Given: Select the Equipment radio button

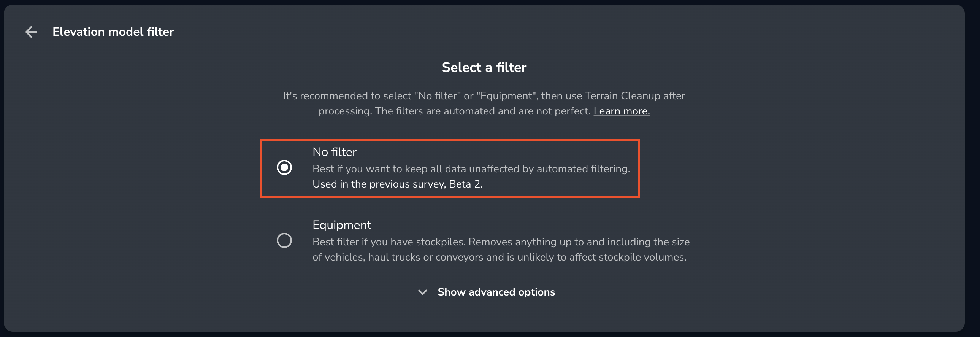Looking at the screenshot, I should [284, 240].
